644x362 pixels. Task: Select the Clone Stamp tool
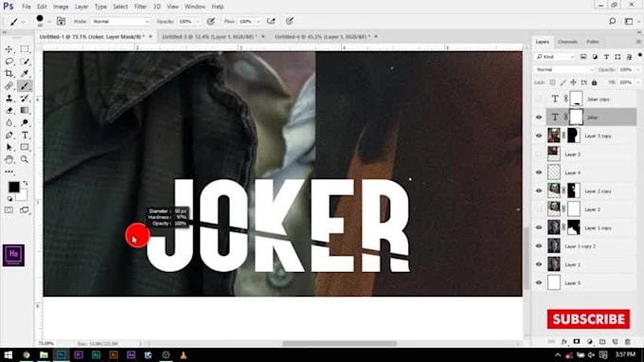coord(9,99)
